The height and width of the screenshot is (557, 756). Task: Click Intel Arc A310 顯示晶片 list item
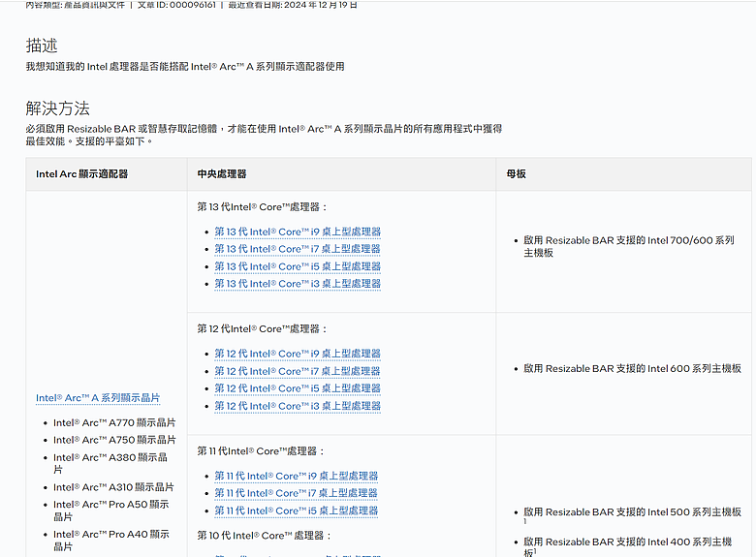(113, 487)
